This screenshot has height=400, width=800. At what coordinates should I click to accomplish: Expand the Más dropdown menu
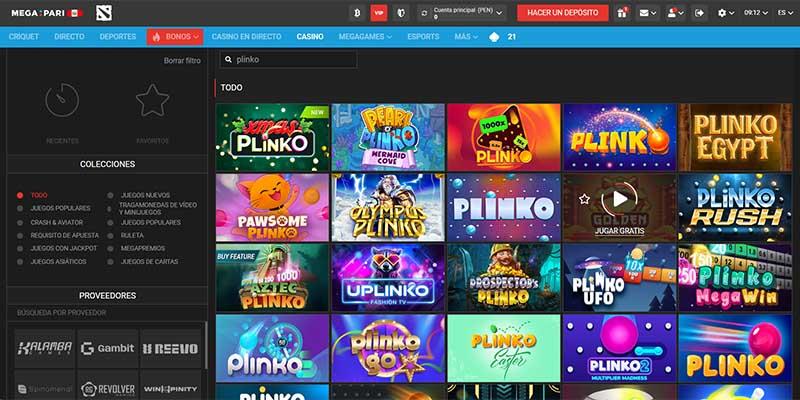[x=466, y=37]
